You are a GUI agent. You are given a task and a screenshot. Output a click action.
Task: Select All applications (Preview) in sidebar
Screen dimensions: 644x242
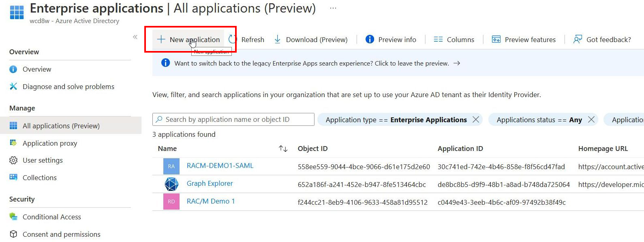71,125
